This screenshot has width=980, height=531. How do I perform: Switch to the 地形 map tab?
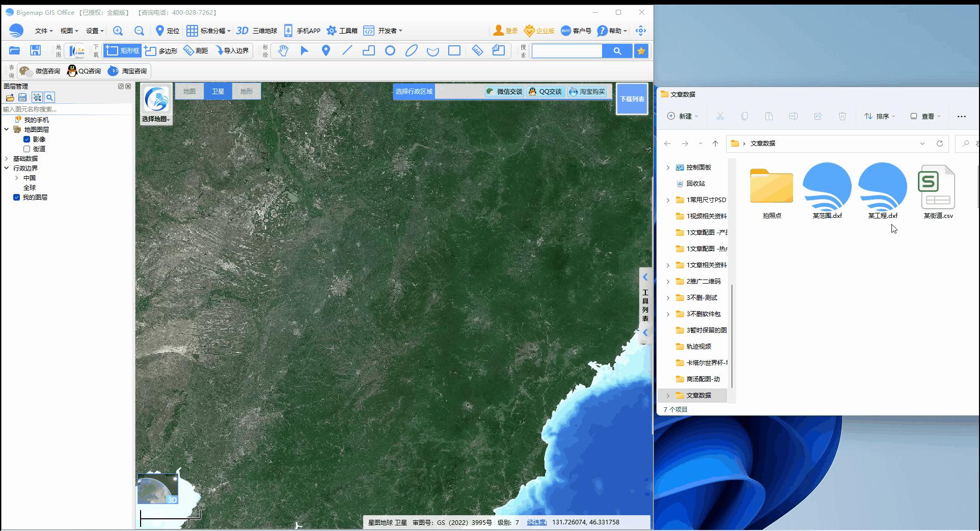pyautogui.click(x=247, y=91)
